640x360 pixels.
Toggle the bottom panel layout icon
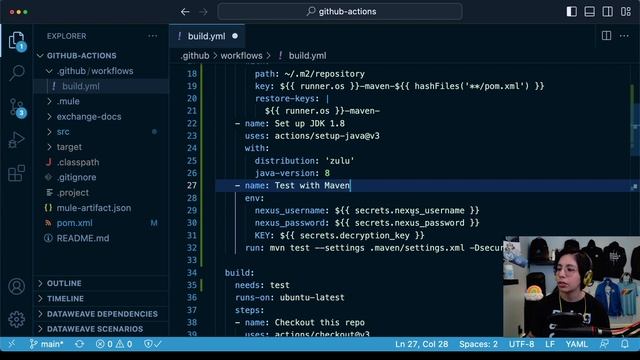click(x=589, y=11)
